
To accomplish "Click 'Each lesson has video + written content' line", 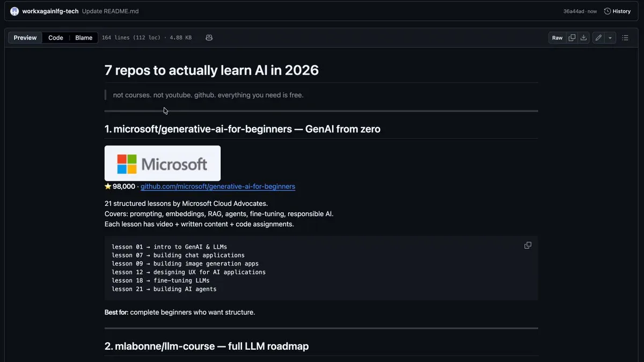I will (x=199, y=224).
